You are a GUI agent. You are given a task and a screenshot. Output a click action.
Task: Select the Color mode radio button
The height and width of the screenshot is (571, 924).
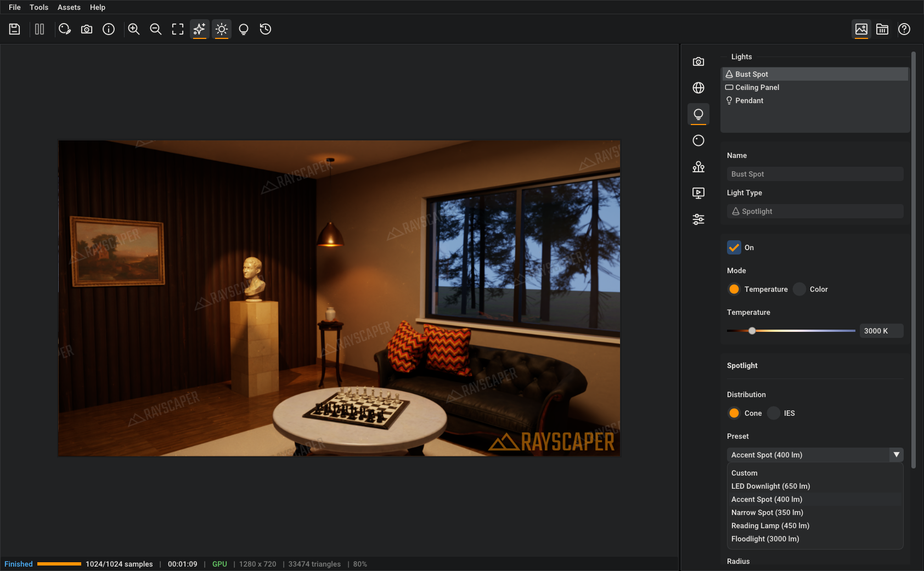(x=799, y=289)
